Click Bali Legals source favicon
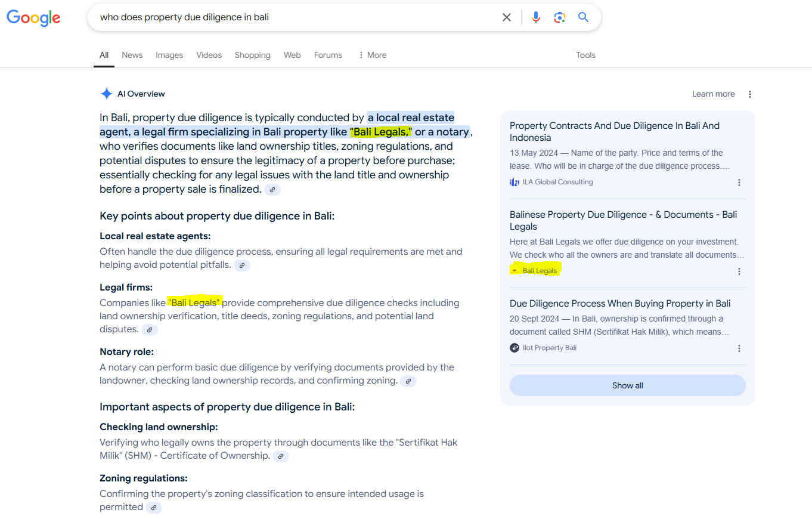812x519 pixels. point(515,271)
